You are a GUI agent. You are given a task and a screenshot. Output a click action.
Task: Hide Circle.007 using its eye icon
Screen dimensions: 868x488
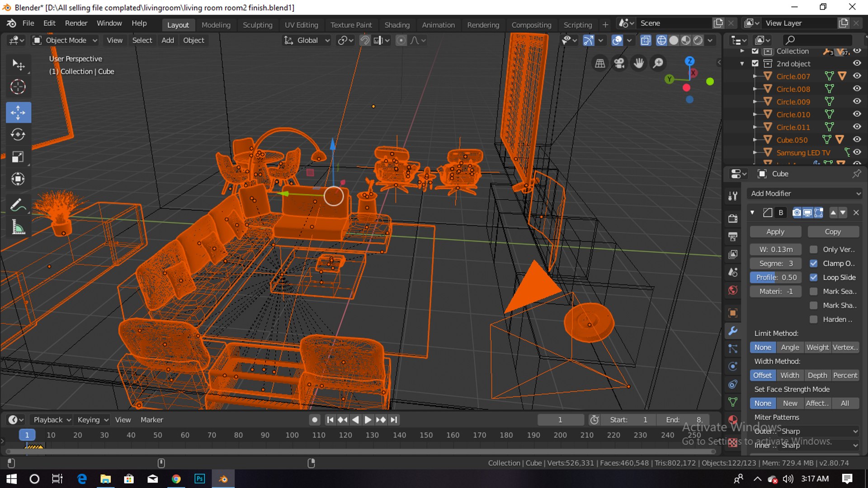(x=857, y=76)
